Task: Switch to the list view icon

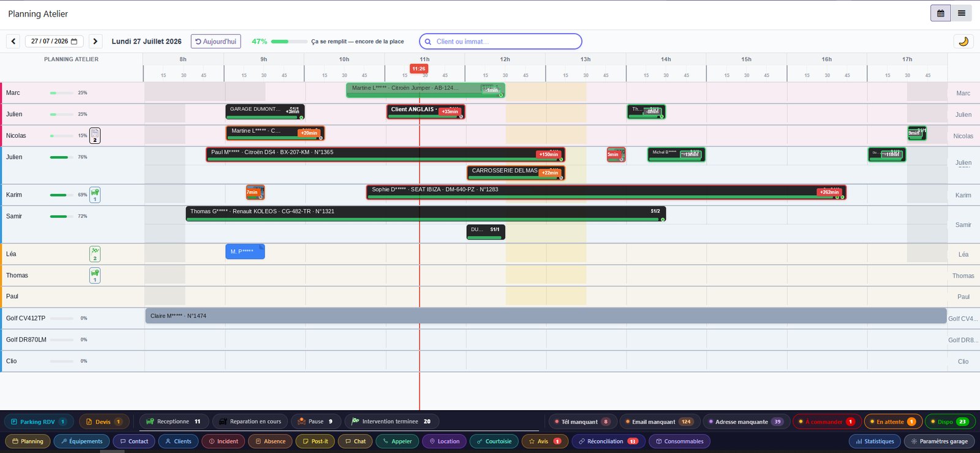Action: tap(962, 13)
